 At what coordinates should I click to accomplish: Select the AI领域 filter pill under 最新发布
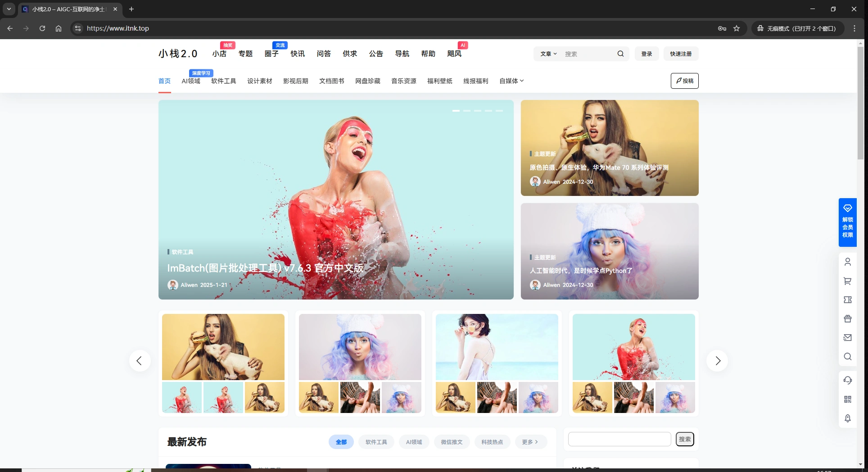tap(414, 442)
